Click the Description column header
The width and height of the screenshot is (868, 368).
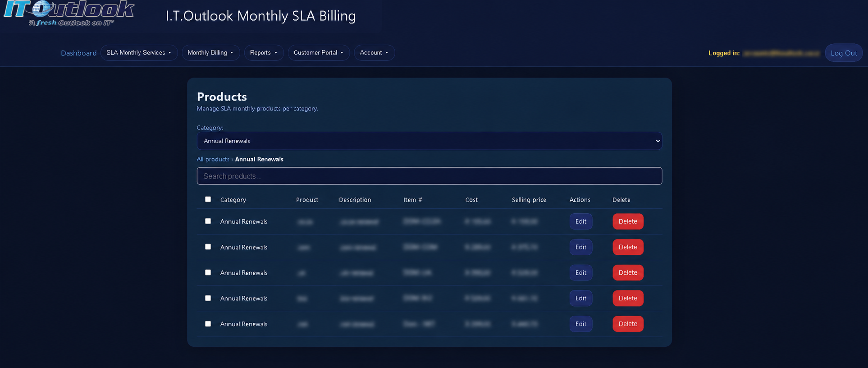(x=355, y=200)
